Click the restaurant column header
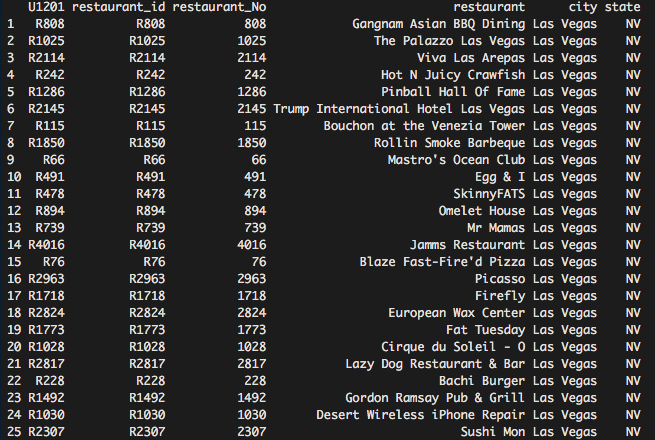Image resolution: width=655 pixels, height=440 pixels. click(x=489, y=7)
